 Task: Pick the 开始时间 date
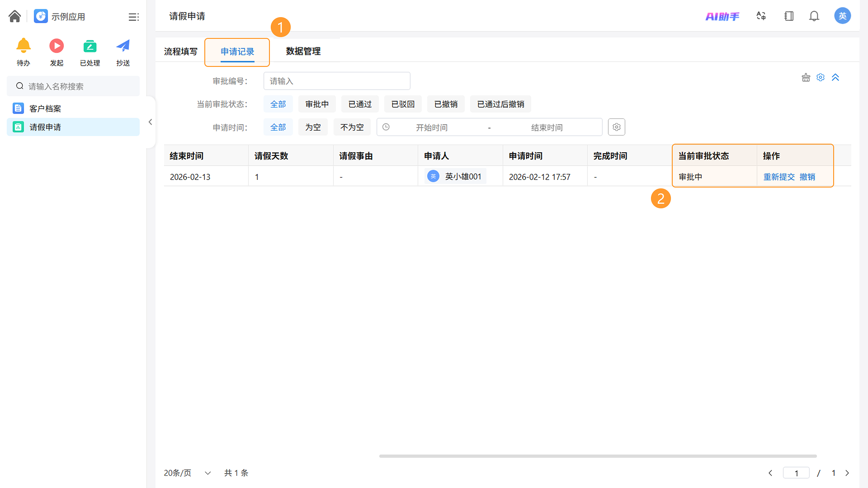coord(432,128)
